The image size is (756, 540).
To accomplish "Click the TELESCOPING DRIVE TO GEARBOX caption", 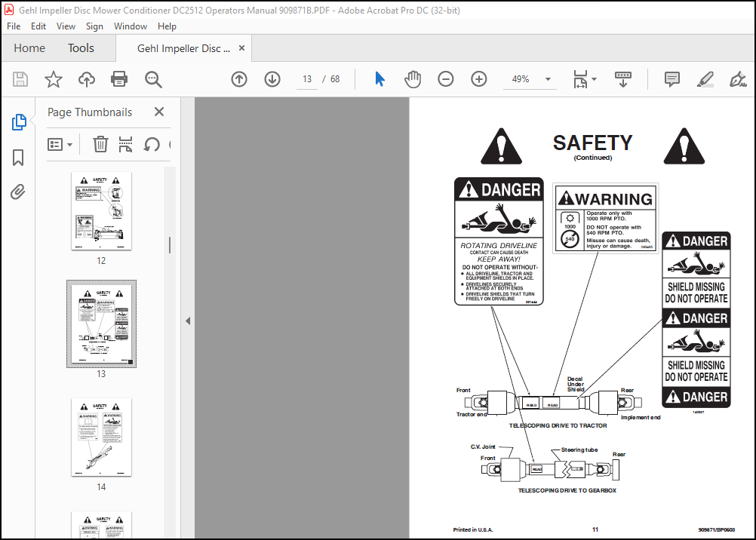I will [567, 490].
